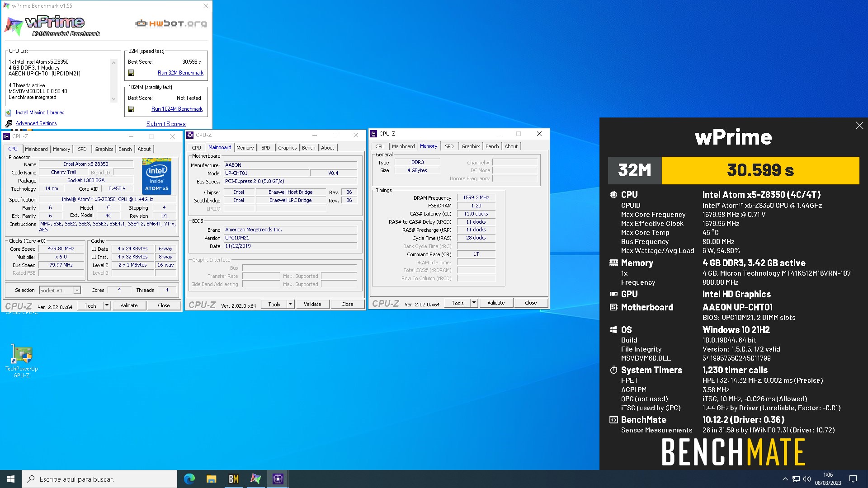Show hidden system tray icons
Viewport: 868px width, 488px height.
click(785, 479)
